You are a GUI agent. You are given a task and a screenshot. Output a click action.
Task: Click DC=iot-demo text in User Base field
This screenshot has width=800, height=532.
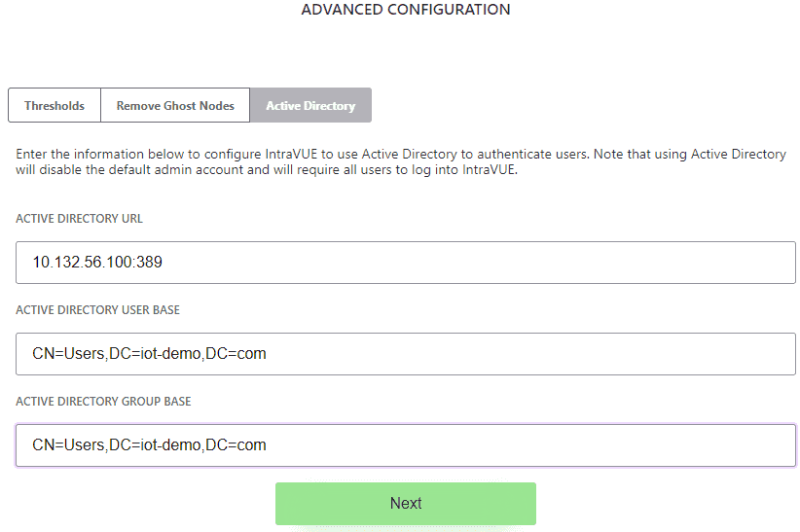click(155, 353)
